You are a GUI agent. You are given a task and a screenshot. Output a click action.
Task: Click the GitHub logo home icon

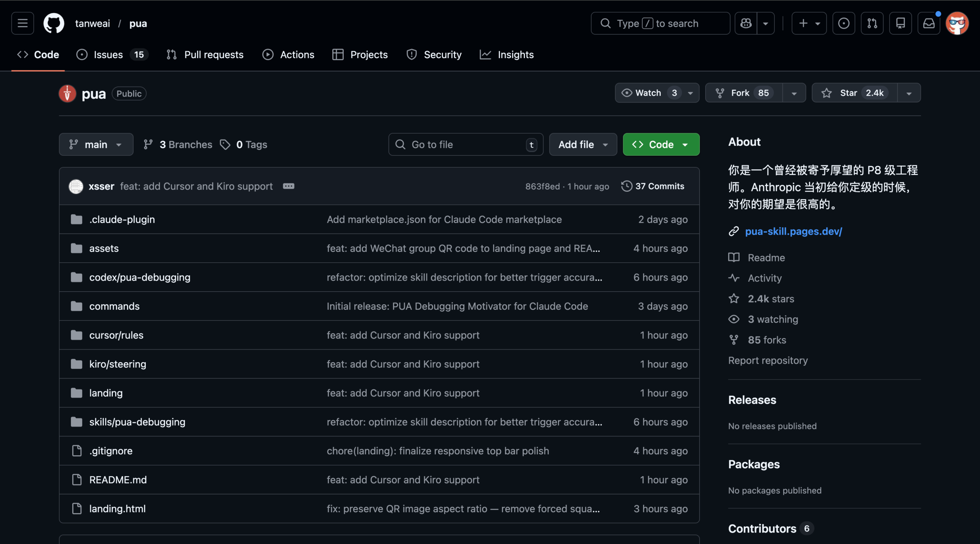(54, 23)
